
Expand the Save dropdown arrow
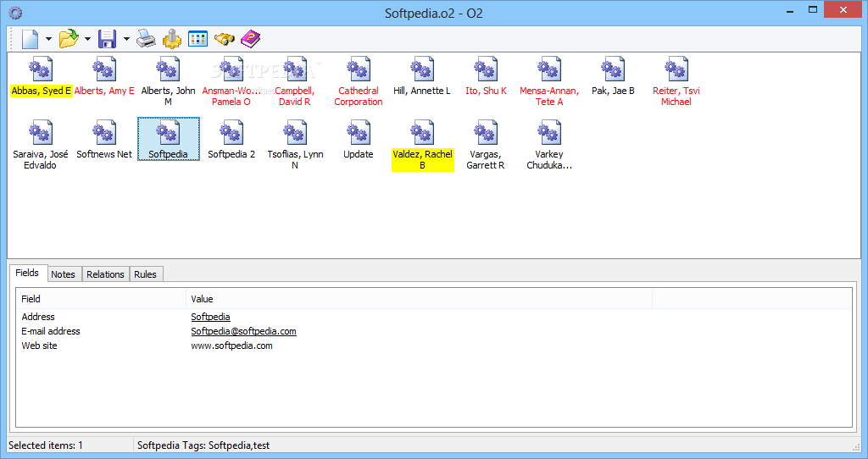click(127, 39)
